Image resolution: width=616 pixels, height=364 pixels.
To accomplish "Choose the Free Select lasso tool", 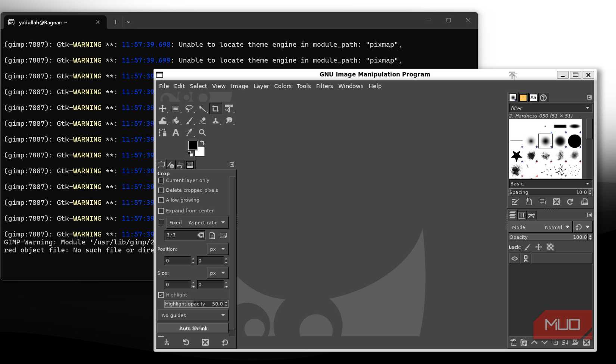I will click(x=189, y=109).
